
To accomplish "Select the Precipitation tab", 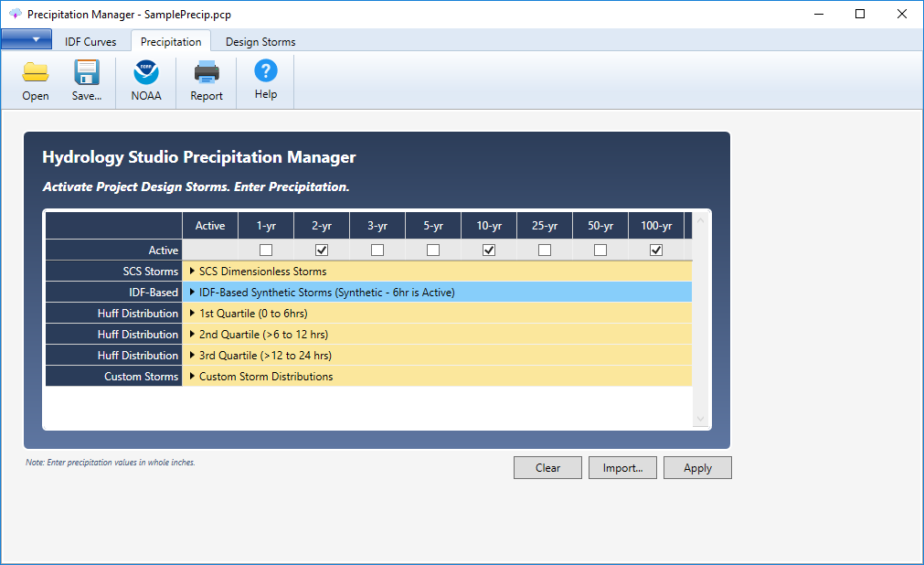I will coord(171,41).
